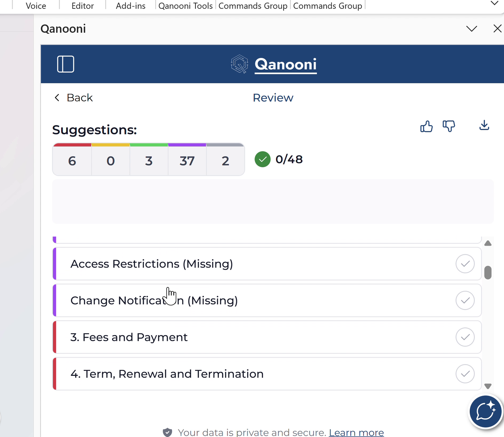Open the AI chat assistant bubble
The width and height of the screenshot is (504, 437).
485,411
